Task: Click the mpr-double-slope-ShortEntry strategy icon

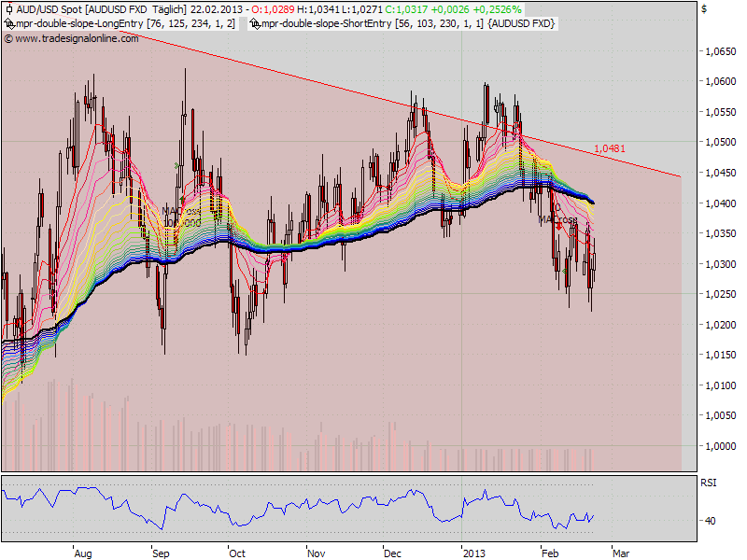Action: click(256, 22)
